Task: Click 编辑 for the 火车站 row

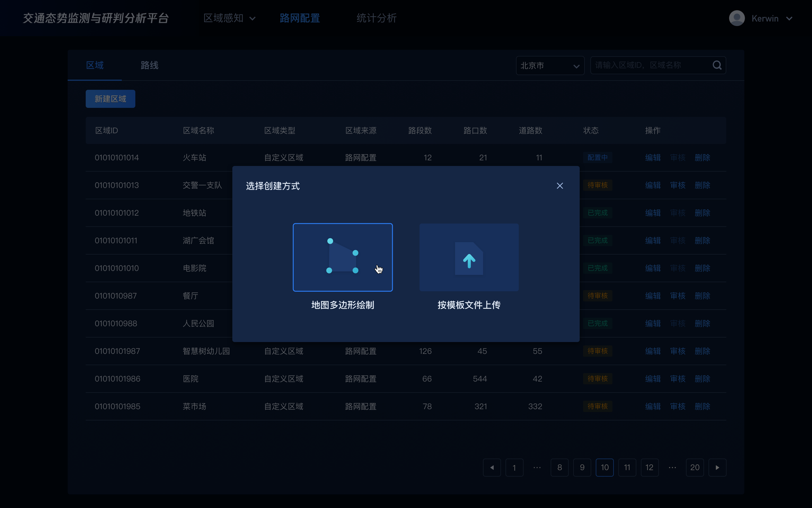Action: click(653, 158)
